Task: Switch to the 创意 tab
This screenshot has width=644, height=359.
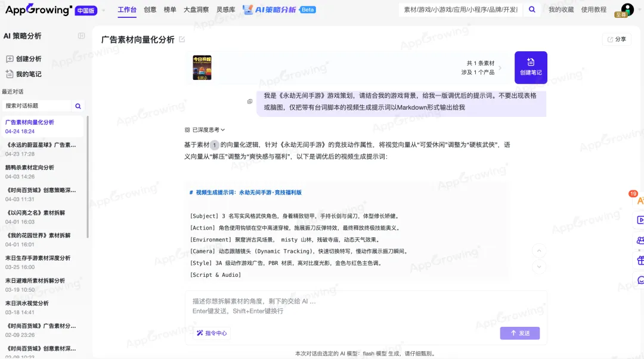Action: click(x=150, y=10)
